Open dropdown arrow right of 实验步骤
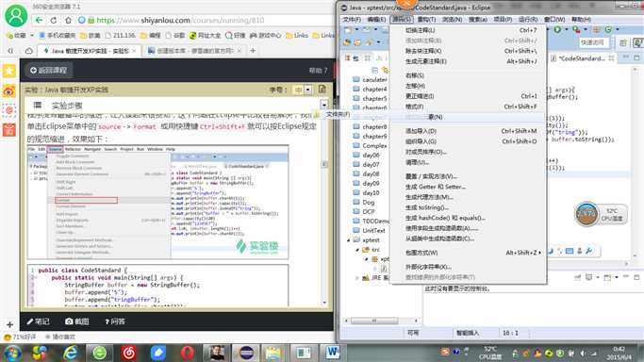Image resolution: width=644 pixels, height=362 pixels. 324,105
